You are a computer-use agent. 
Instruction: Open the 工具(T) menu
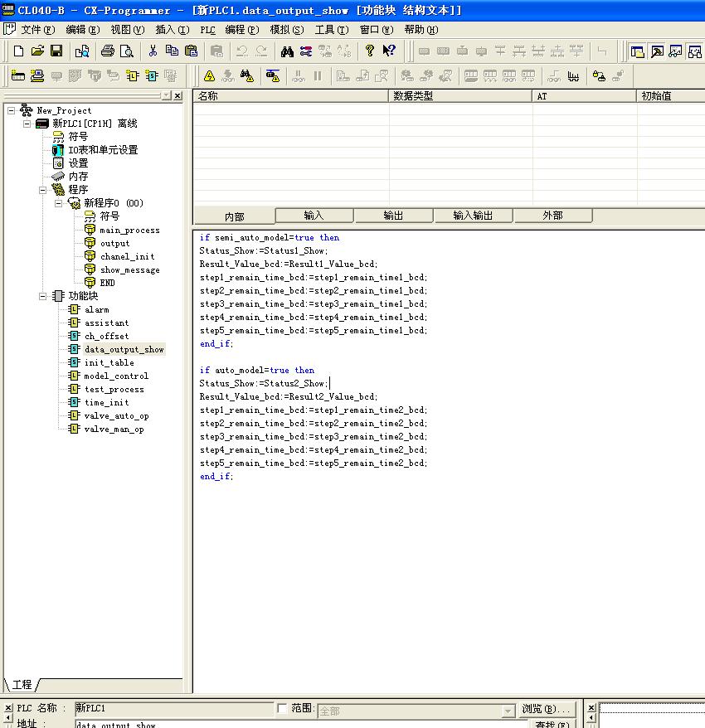coord(331,30)
